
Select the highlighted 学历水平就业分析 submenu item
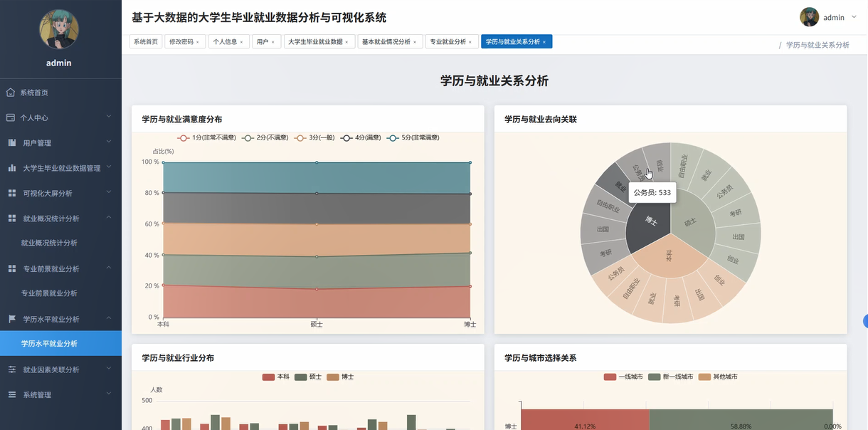[x=60, y=343]
